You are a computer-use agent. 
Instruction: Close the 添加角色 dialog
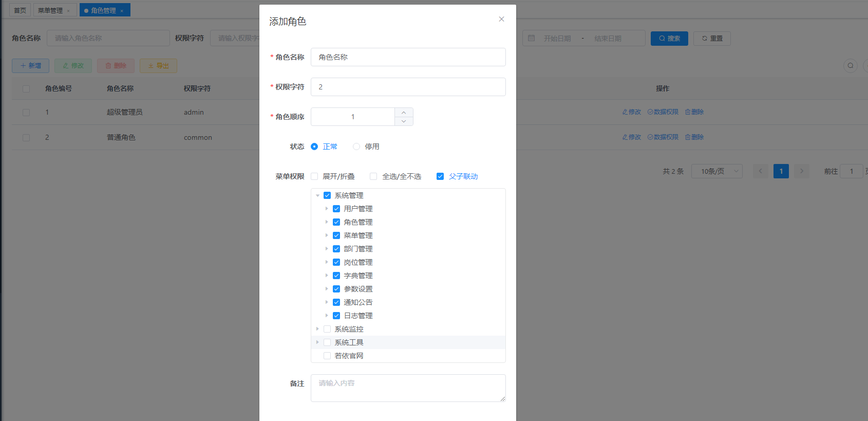coord(501,19)
